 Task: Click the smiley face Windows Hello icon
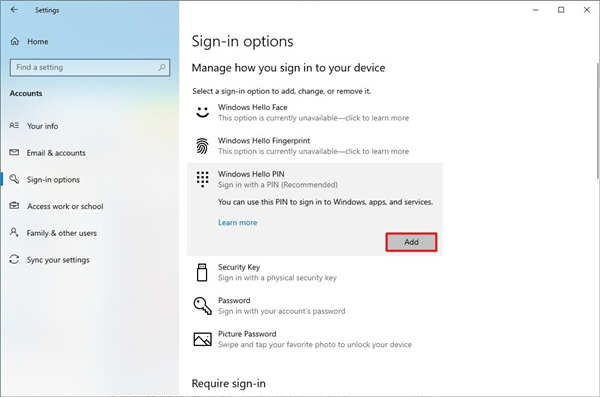pos(202,112)
